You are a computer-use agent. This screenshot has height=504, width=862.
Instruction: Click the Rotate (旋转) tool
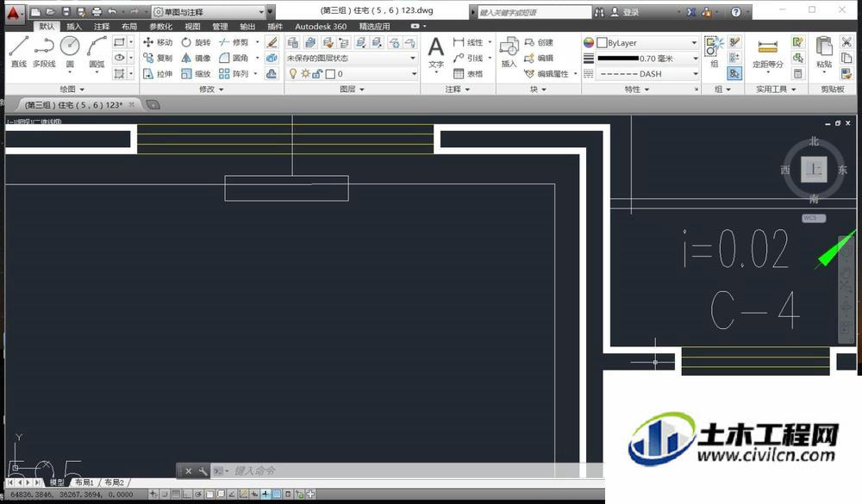coord(197,42)
